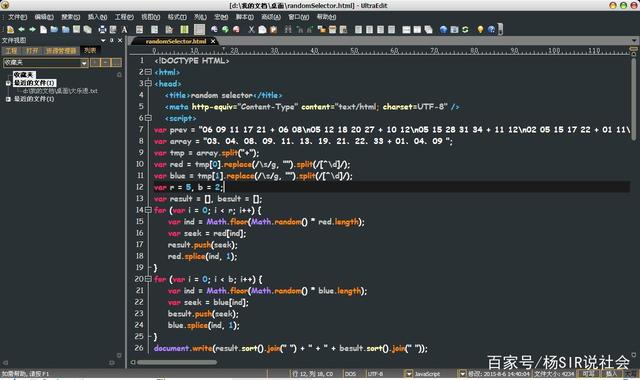Click the first icon at the toolbar's left end
The image size is (640, 380).
click(10, 29)
